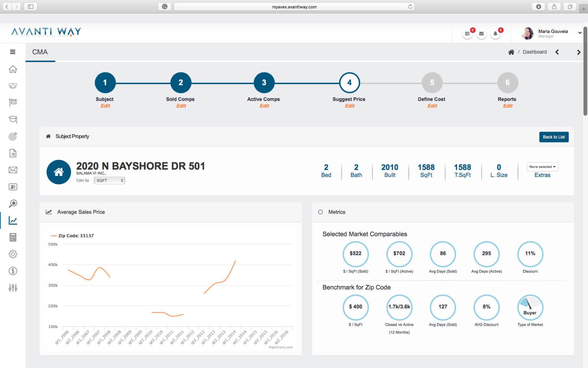Image resolution: width=588 pixels, height=368 pixels.
Task: Click the Metrics circle indicator
Action: pyautogui.click(x=320, y=212)
